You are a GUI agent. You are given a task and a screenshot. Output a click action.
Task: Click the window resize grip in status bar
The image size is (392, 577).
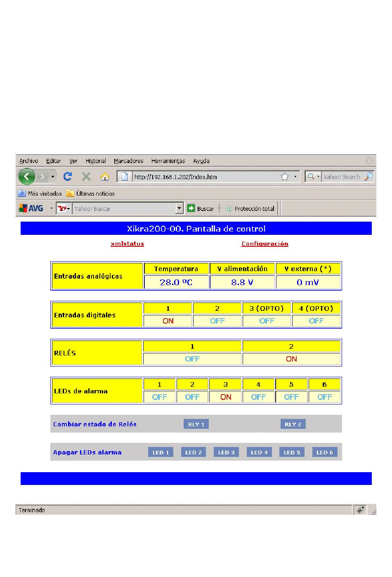[x=373, y=511]
